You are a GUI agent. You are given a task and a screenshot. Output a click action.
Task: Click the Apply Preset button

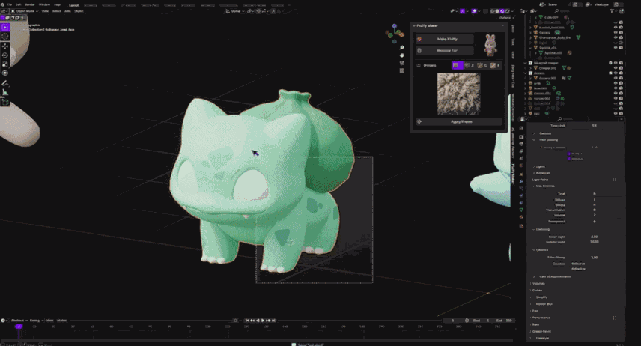click(459, 121)
